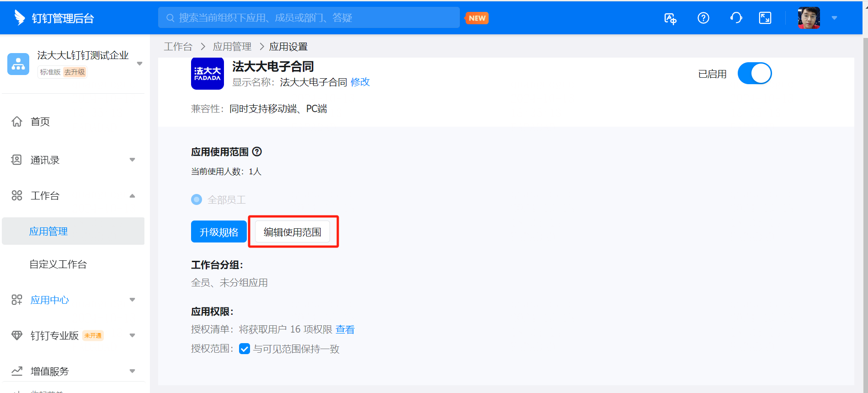Click the 工作台 grid icon
Screen dimensions: 868x393
[17, 195]
